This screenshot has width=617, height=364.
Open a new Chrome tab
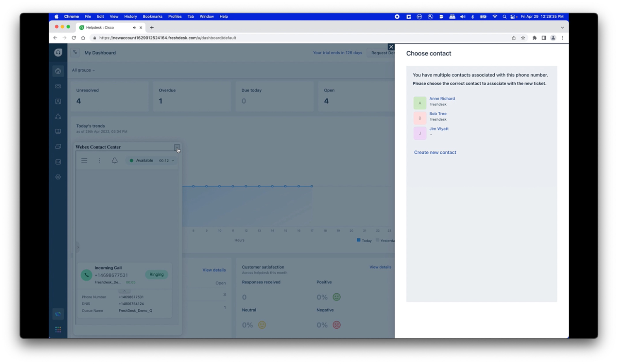coord(152,28)
